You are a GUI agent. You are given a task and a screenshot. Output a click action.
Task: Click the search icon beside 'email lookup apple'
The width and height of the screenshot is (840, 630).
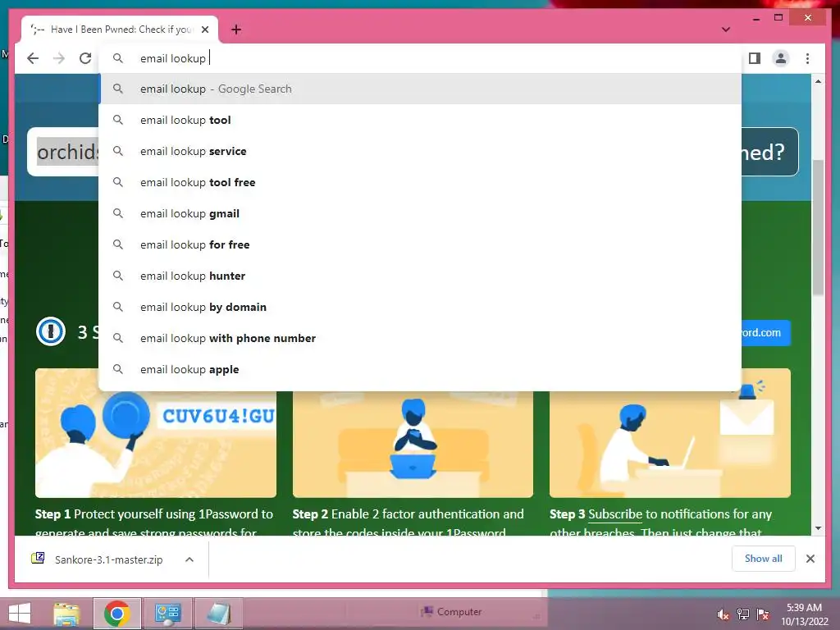click(x=118, y=369)
